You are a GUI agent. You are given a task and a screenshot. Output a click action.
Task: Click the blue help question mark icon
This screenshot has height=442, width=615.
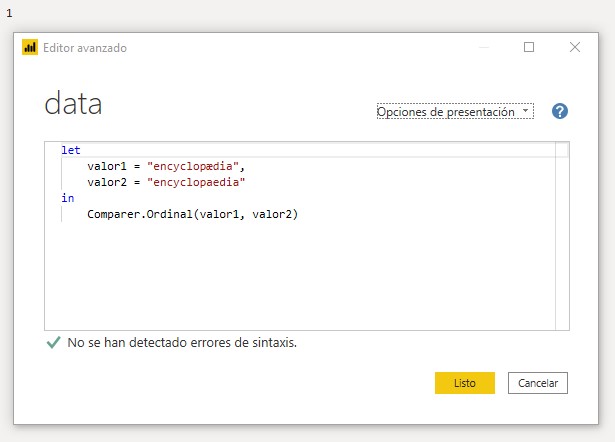coord(560,111)
